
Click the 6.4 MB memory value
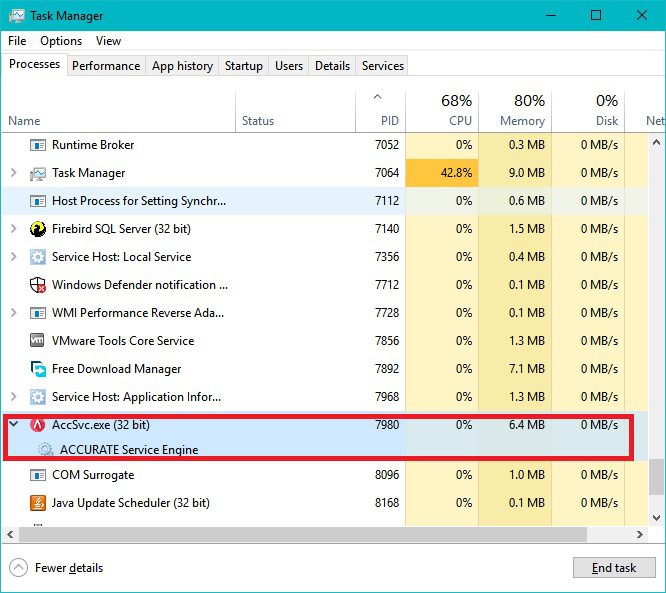coord(527,425)
